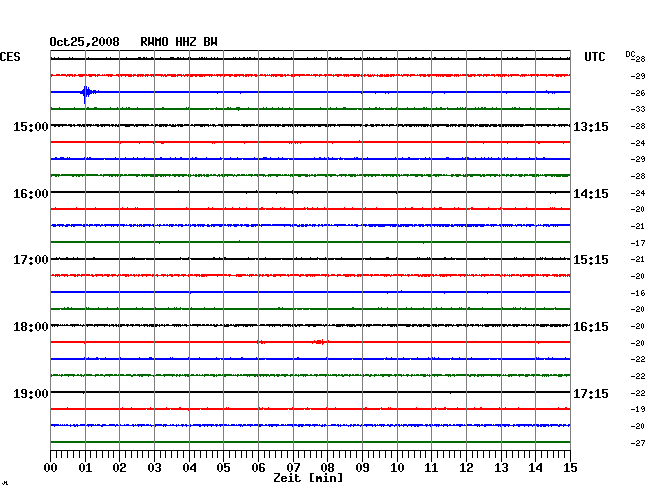Click the DC column header
Viewport: 650px width, 494px height.
coord(630,54)
